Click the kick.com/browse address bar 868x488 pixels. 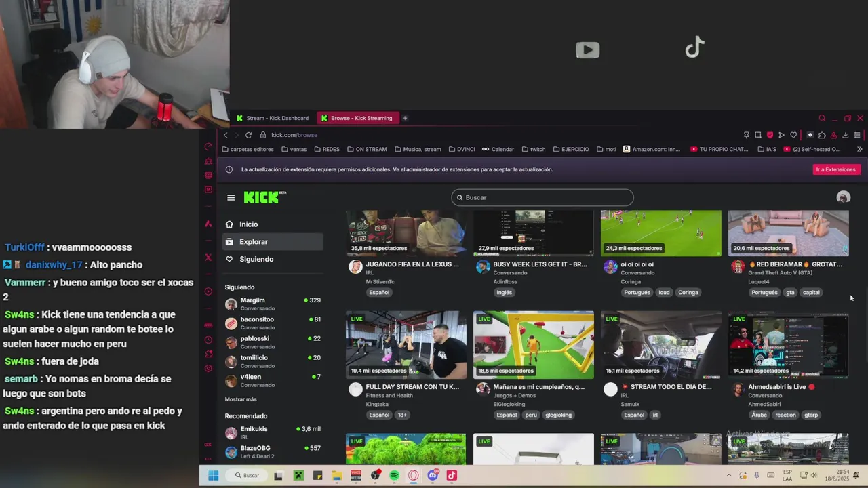(x=294, y=135)
